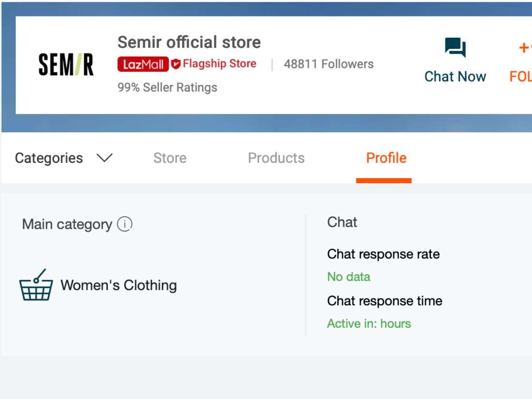Click the Main category heading
This screenshot has height=399, width=532.
pos(67,224)
